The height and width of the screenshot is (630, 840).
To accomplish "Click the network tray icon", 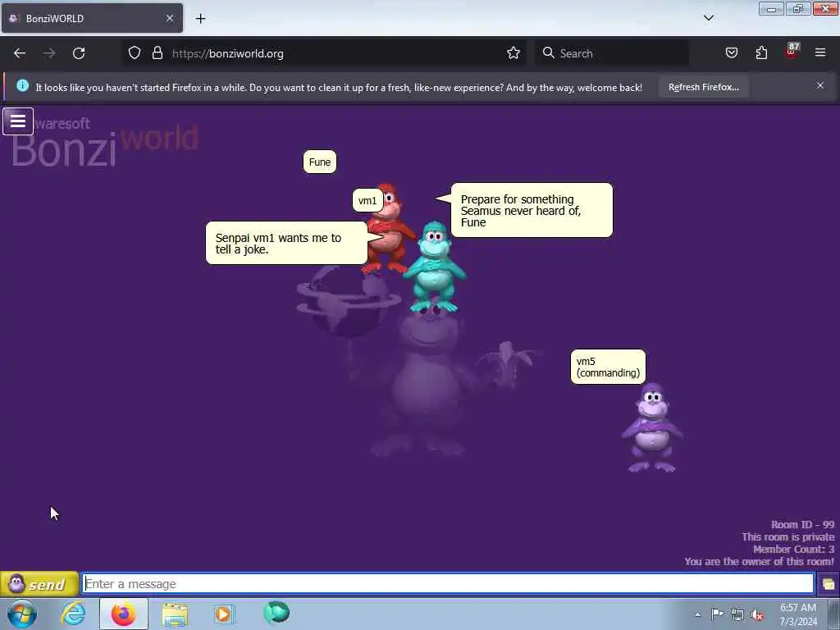I will tap(737, 614).
